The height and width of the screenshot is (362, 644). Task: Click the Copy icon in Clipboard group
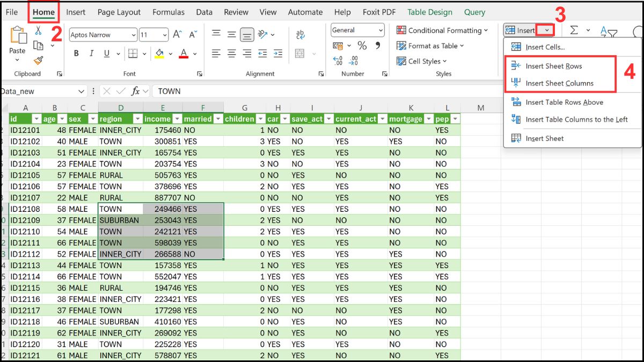pyautogui.click(x=37, y=46)
